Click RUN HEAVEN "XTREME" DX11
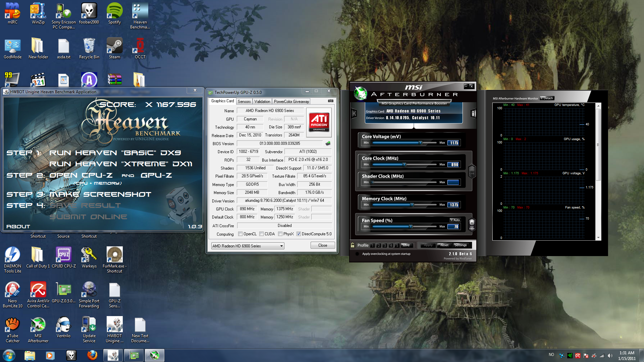 [x=121, y=164]
